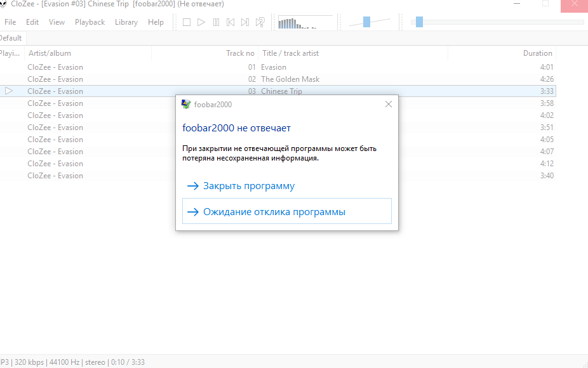Open the Library menu
588x368 pixels.
tap(126, 22)
